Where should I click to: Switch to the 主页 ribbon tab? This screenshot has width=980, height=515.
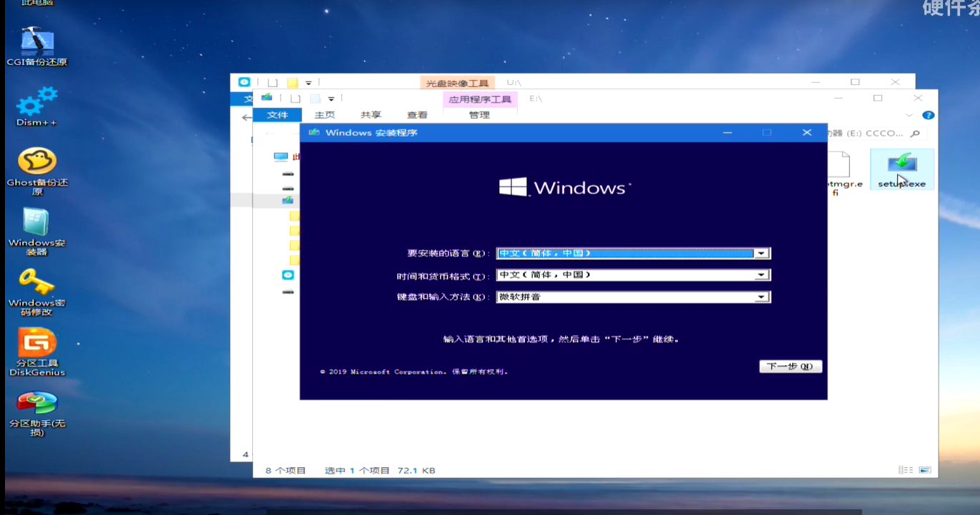[x=324, y=115]
